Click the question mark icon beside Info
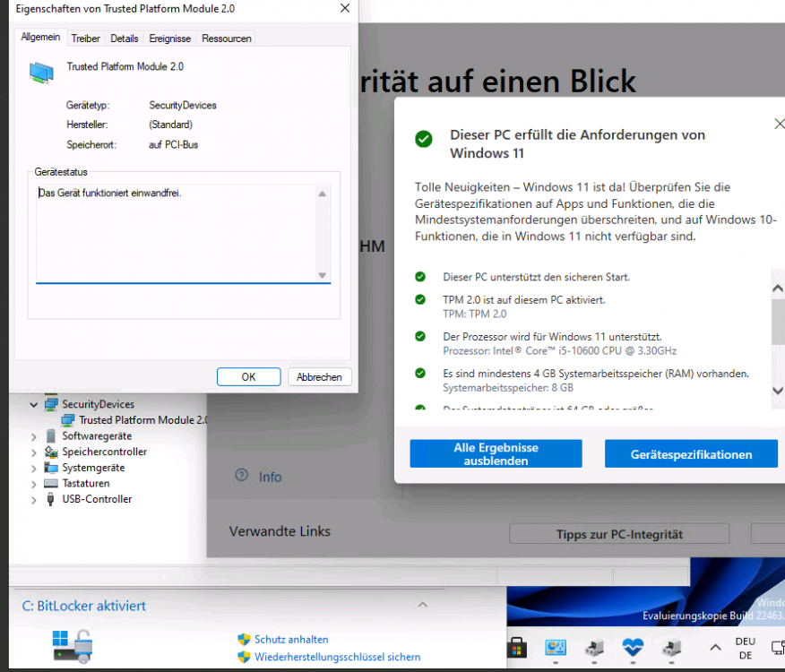 click(x=241, y=475)
